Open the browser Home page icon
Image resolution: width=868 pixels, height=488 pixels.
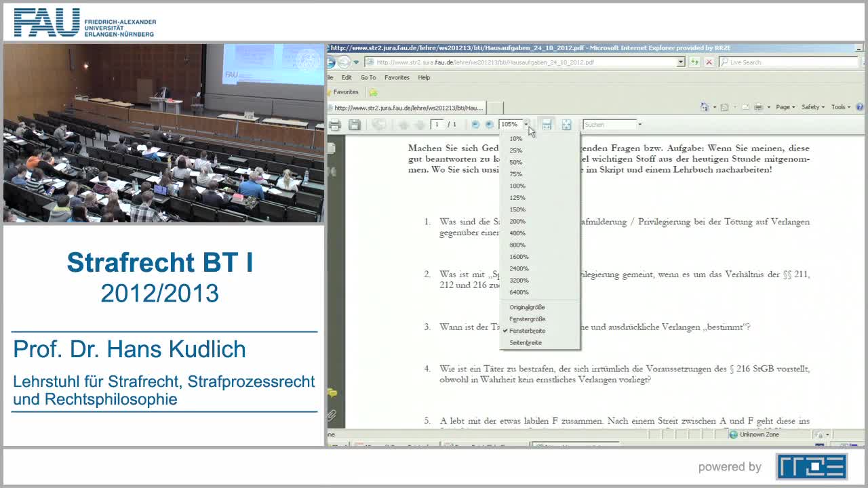tap(704, 106)
